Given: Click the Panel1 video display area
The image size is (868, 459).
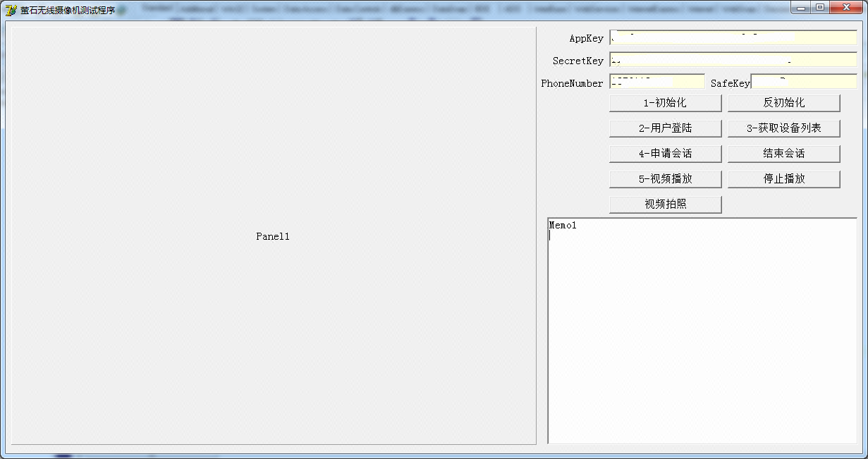Looking at the screenshot, I should 273,236.
